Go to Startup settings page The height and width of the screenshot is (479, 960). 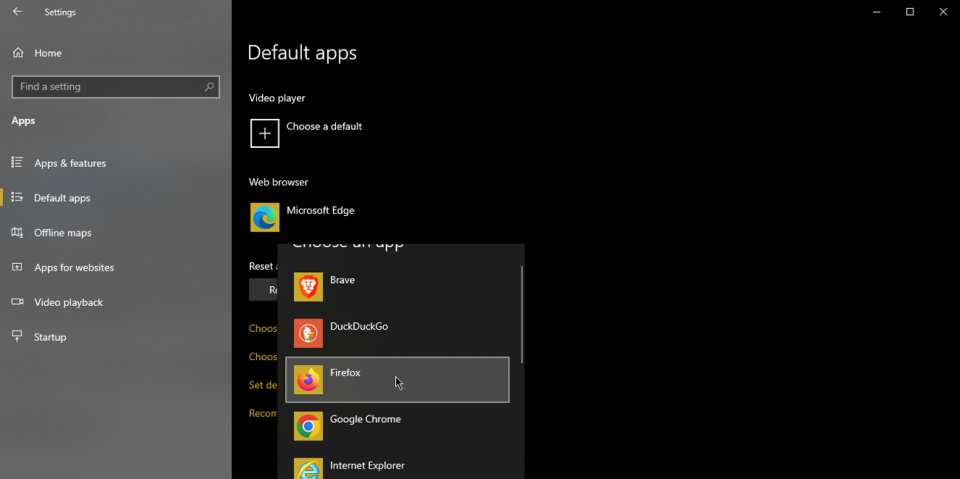[x=50, y=337]
